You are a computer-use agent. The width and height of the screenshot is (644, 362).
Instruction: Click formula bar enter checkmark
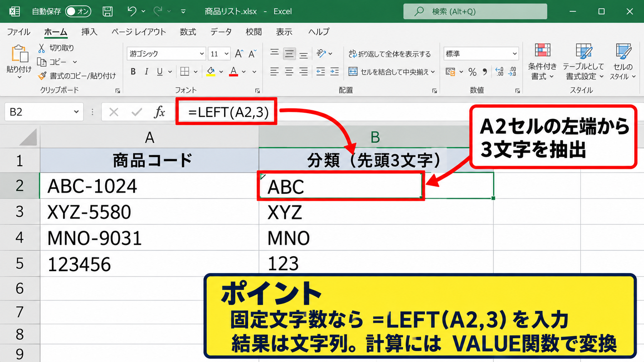point(136,112)
